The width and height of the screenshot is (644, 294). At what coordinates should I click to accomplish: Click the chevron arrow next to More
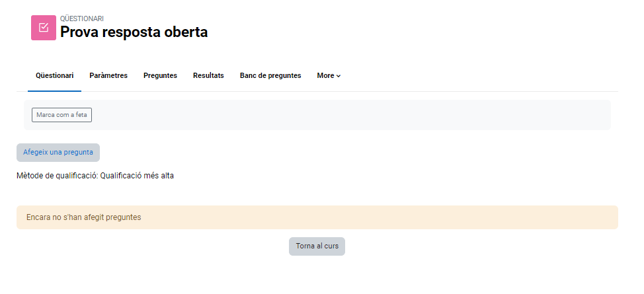(x=339, y=76)
